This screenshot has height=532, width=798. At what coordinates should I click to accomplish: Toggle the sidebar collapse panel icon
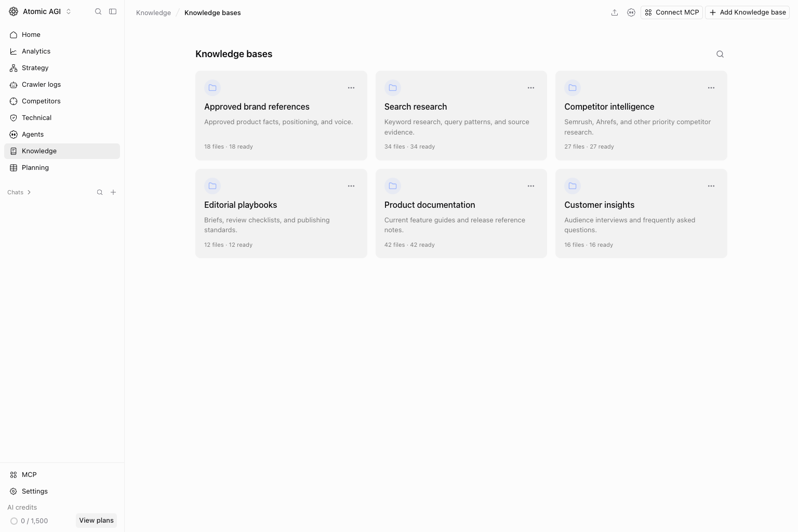pos(113,11)
